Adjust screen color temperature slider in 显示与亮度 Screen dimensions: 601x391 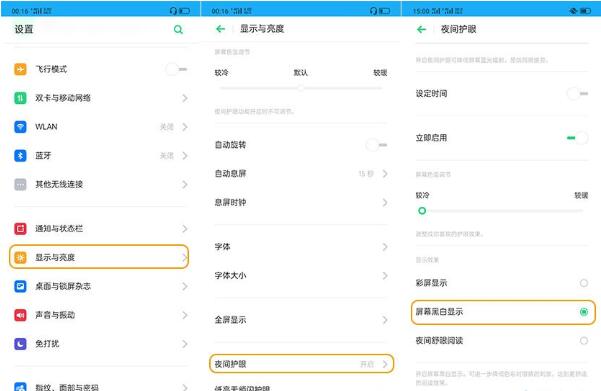[301, 88]
